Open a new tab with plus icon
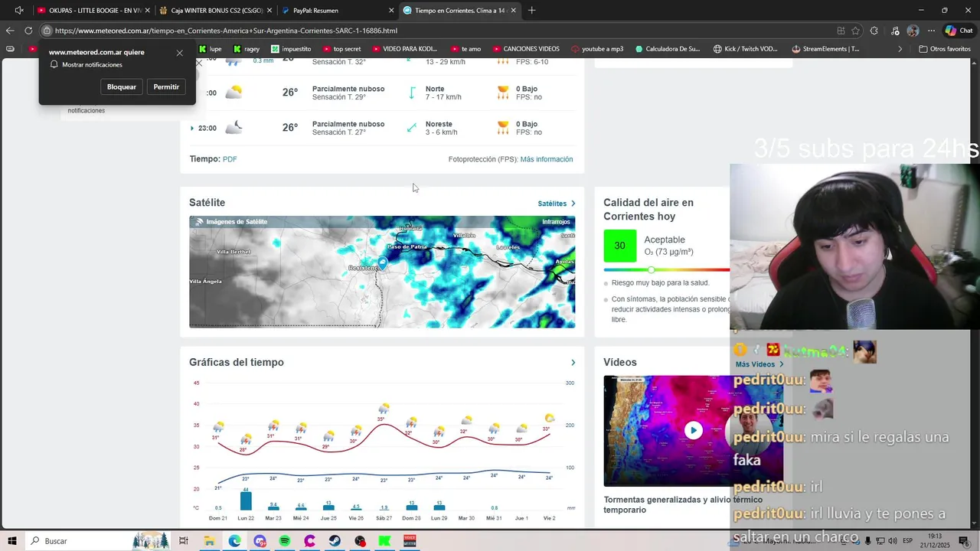 (x=531, y=11)
